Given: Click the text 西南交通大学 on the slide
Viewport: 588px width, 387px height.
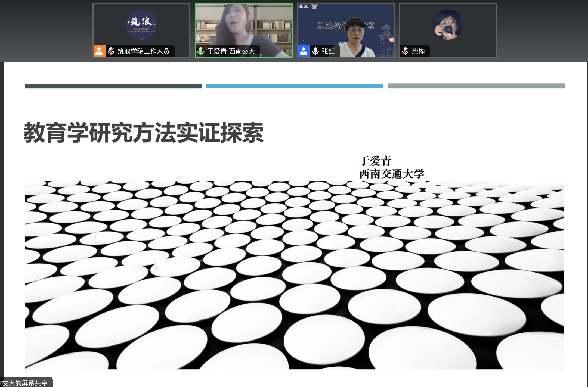Looking at the screenshot, I should click(x=392, y=174).
